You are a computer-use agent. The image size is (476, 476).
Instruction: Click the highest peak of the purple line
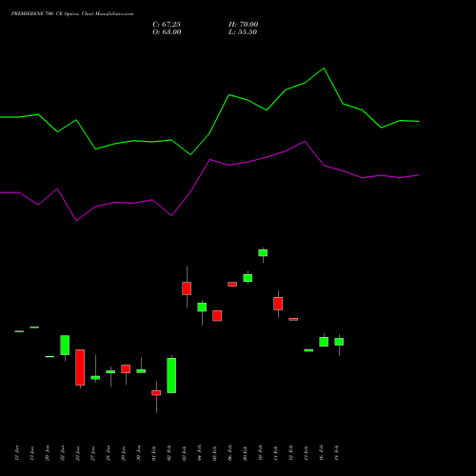305,142
